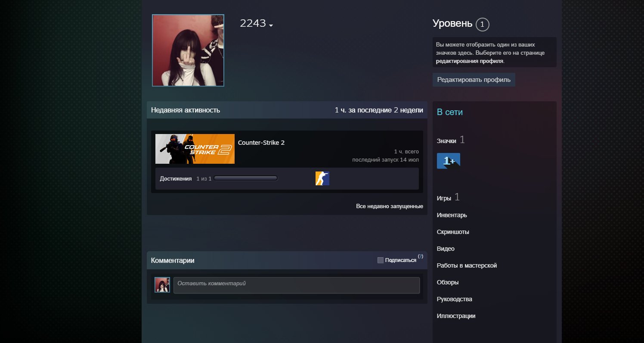
Task: Click the achievements progress bar
Action: [x=246, y=178]
